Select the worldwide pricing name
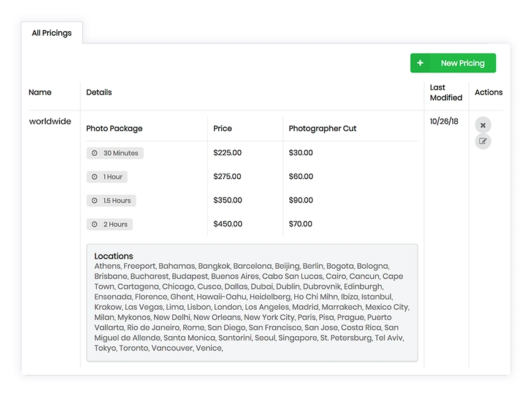Image resolution: width=532 pixels, height=397 pixels. point(50,121)
